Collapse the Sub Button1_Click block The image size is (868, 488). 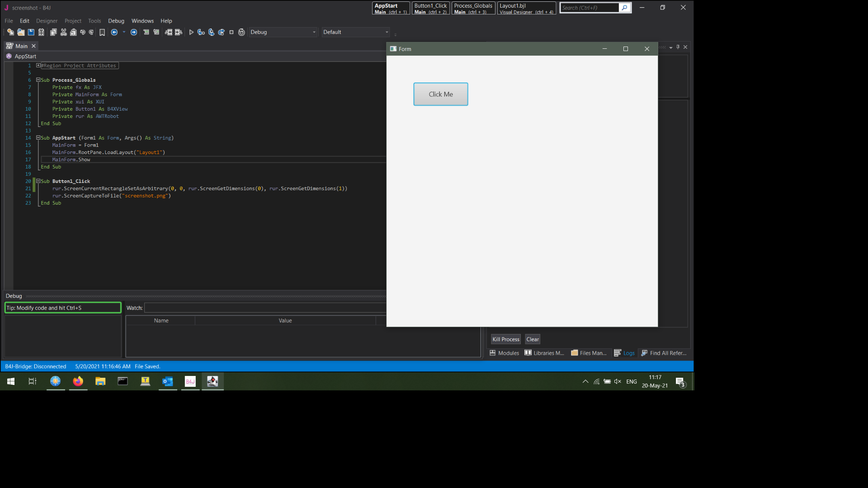click(38, 181)
